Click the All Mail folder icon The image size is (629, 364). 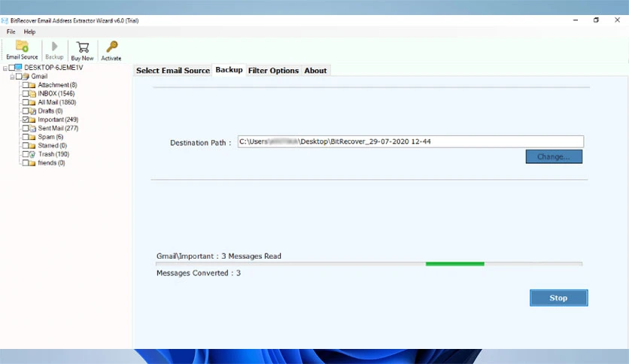32,102
